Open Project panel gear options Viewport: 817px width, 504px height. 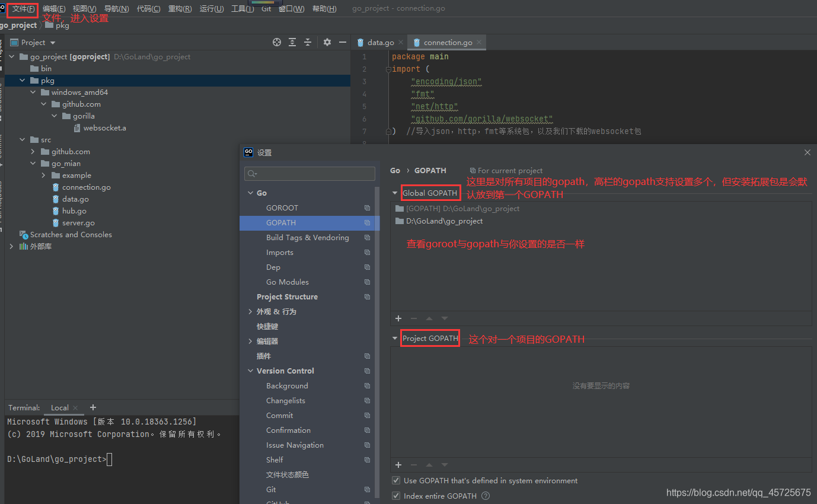327,42
